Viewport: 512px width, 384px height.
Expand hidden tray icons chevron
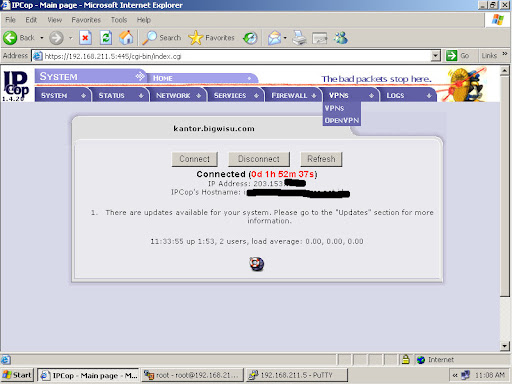455,375
